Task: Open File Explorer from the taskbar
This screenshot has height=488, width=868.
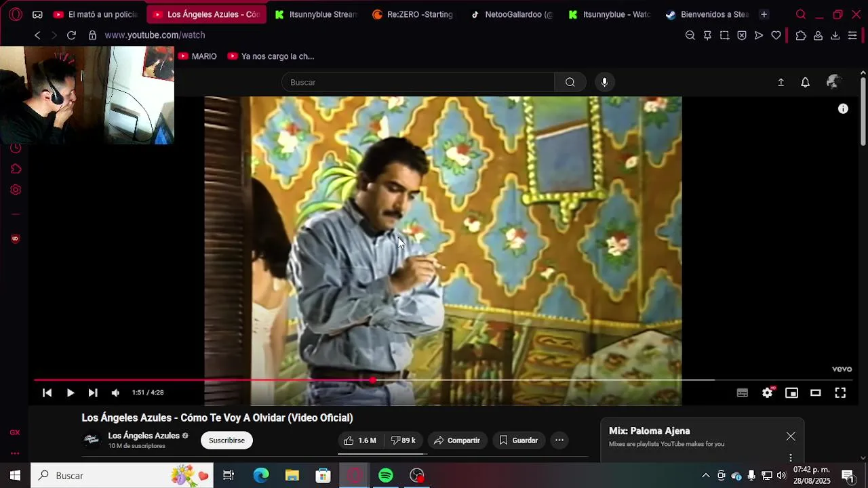Action: (292, 476)
